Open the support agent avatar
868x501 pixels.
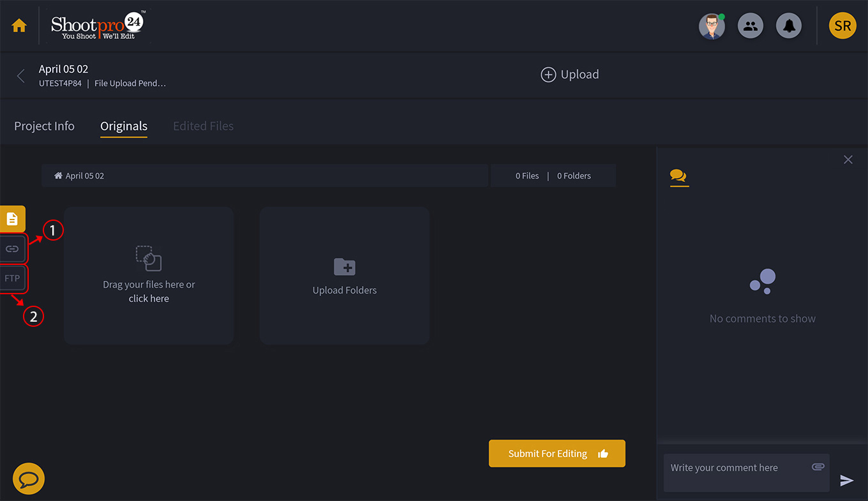712,26
